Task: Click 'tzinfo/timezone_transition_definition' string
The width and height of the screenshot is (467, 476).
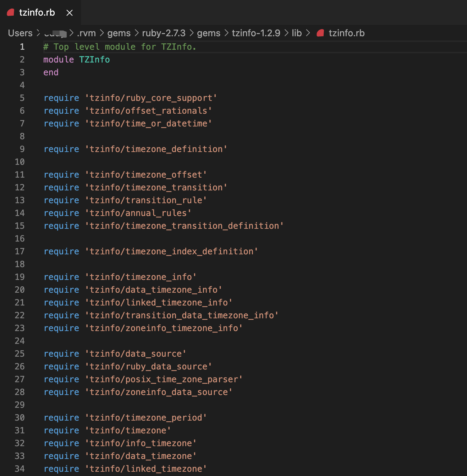Action: 184,226
